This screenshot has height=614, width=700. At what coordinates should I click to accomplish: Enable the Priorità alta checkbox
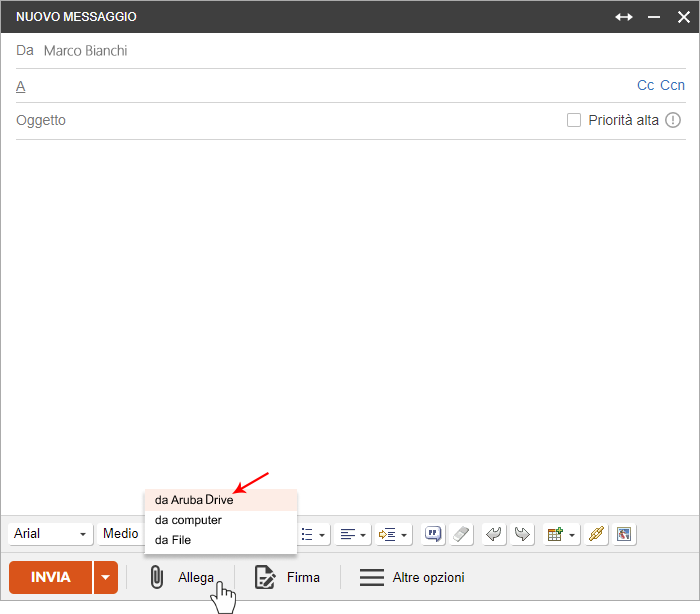[574, 120]
